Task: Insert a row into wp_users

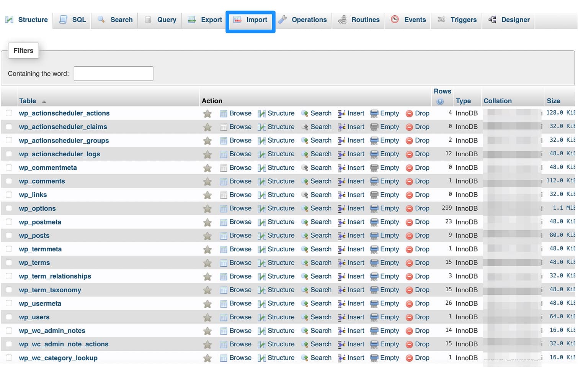Action: (x=355, y=317)
